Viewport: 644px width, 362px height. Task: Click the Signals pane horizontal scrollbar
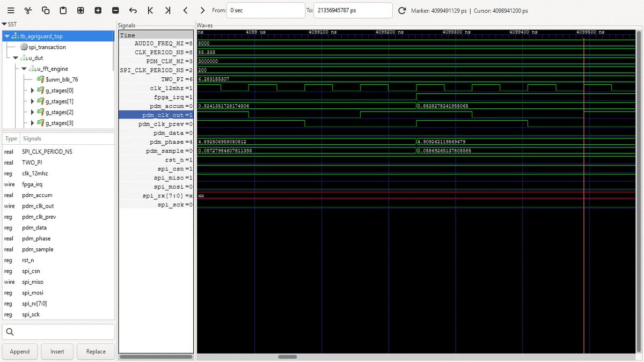156,357
